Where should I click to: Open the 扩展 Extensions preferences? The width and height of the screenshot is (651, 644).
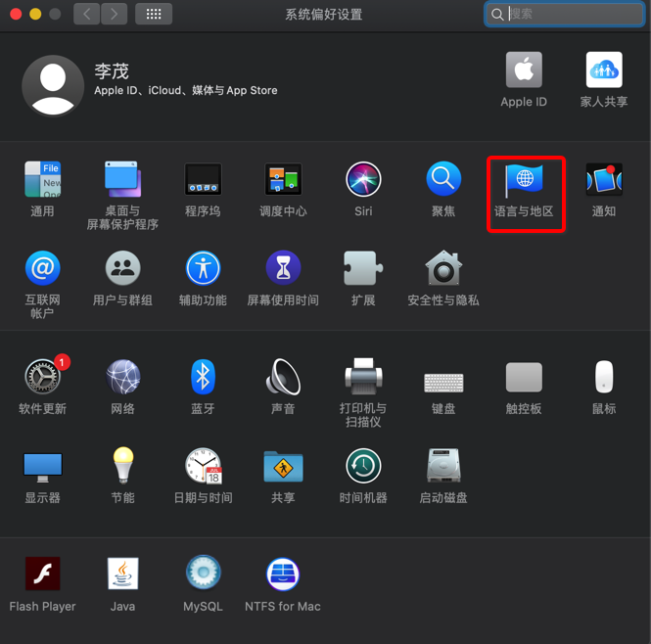coord(363,268)
